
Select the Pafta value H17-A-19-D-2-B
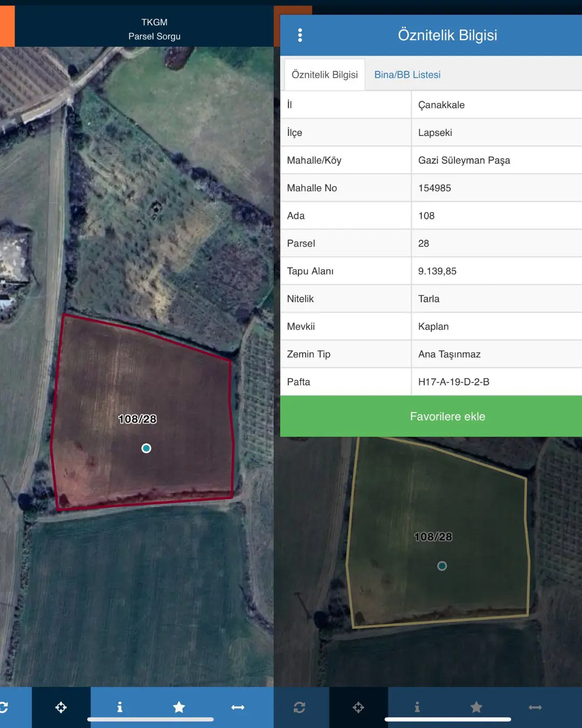pos(454,382)
